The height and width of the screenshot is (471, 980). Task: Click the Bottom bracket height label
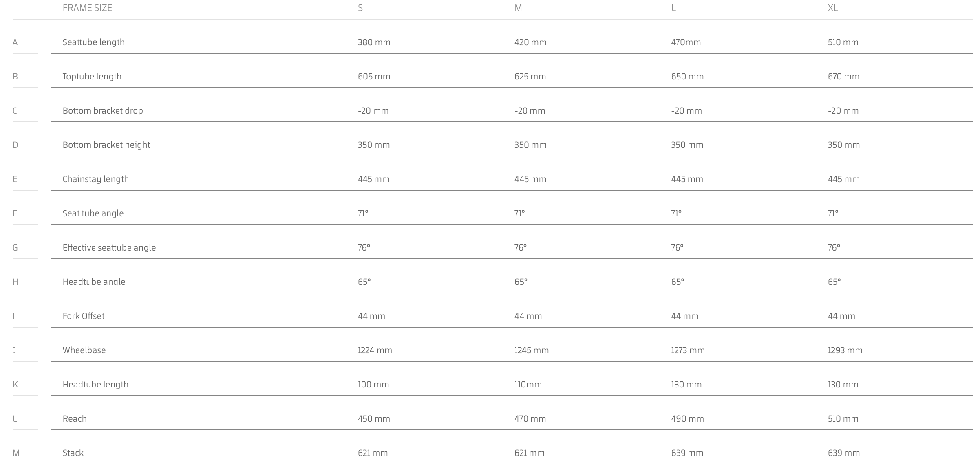(106, 145)
